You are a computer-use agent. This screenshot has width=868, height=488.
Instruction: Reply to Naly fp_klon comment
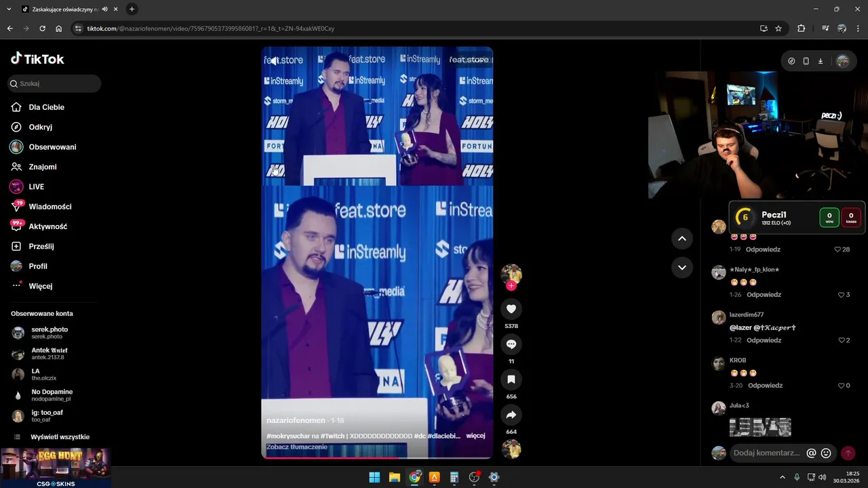764,295
